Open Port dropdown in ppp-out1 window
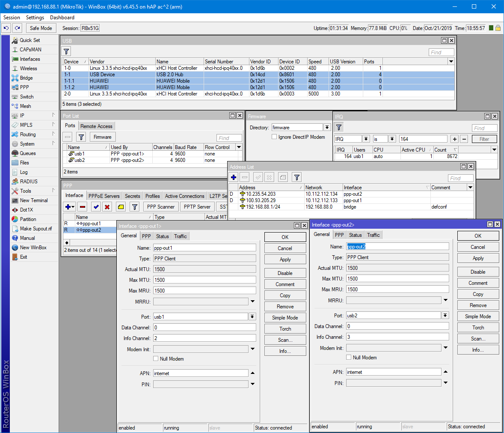Image resolution: width=504 pixels, height=433 pixels. pos(252,317)
